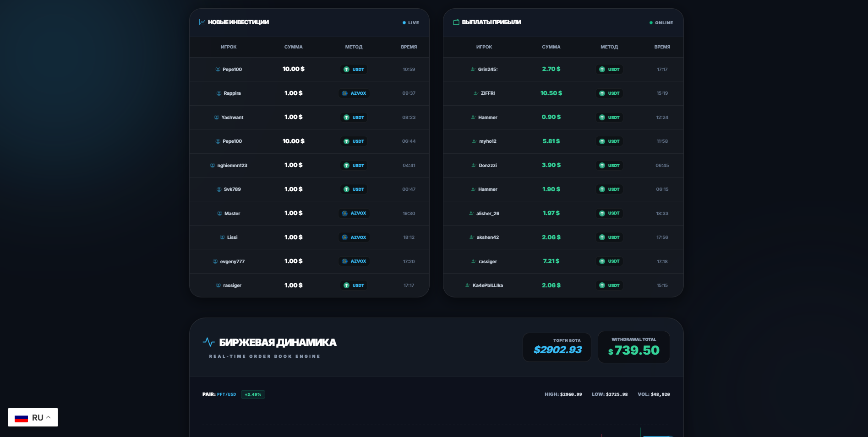Click the Russian flag icon
Image resolution: width=868 pixels, height=437 pixels.
(x=22, y=418)
